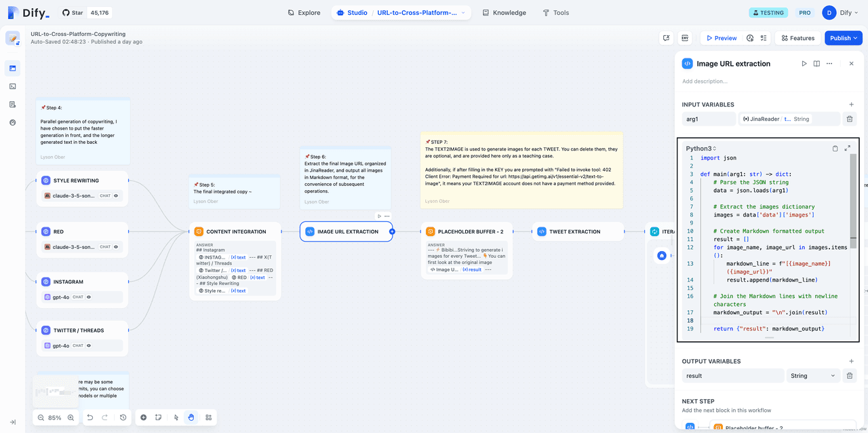Screen dimensions: 868x433
Task: Expand the code editor to fullscreen
Action: 847,148
